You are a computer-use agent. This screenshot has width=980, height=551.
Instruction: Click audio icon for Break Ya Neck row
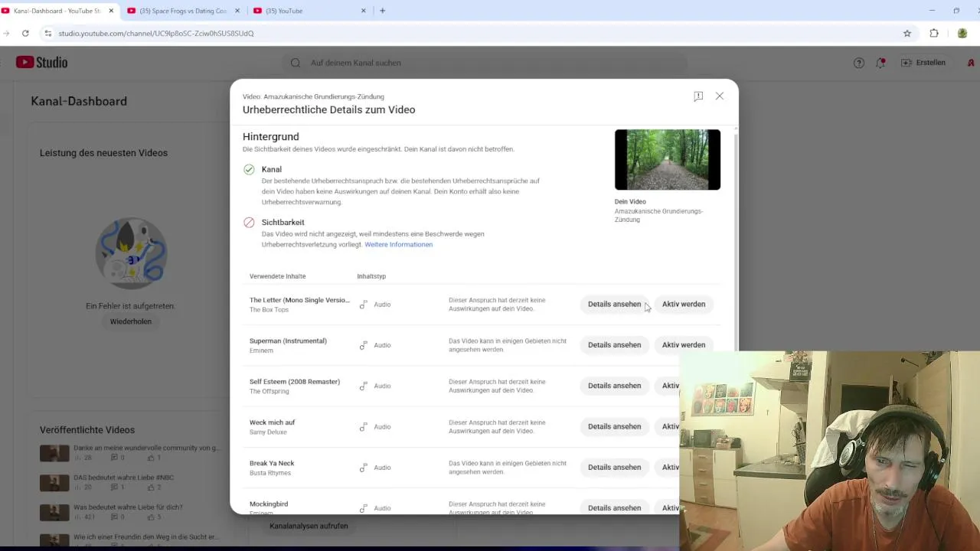(364, 468)
